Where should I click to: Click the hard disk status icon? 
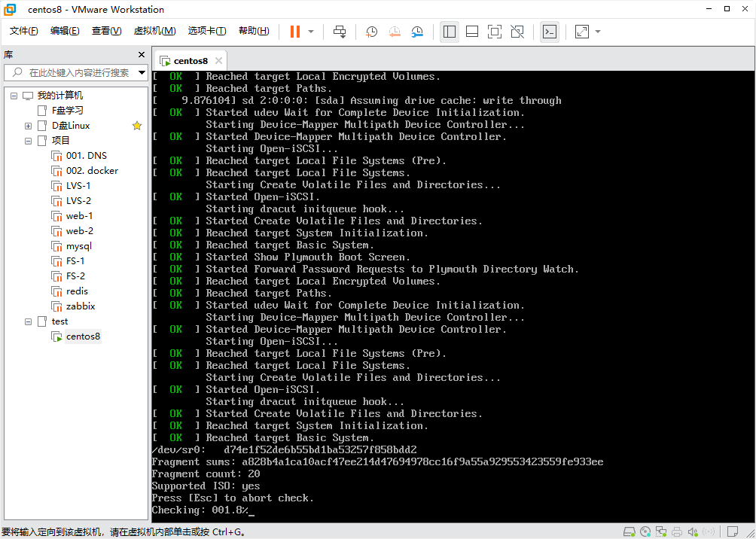click(629, 531)
